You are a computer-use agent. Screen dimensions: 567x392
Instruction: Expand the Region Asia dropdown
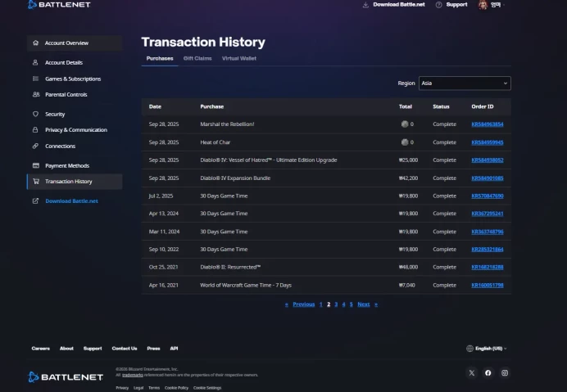coord(465,83)
